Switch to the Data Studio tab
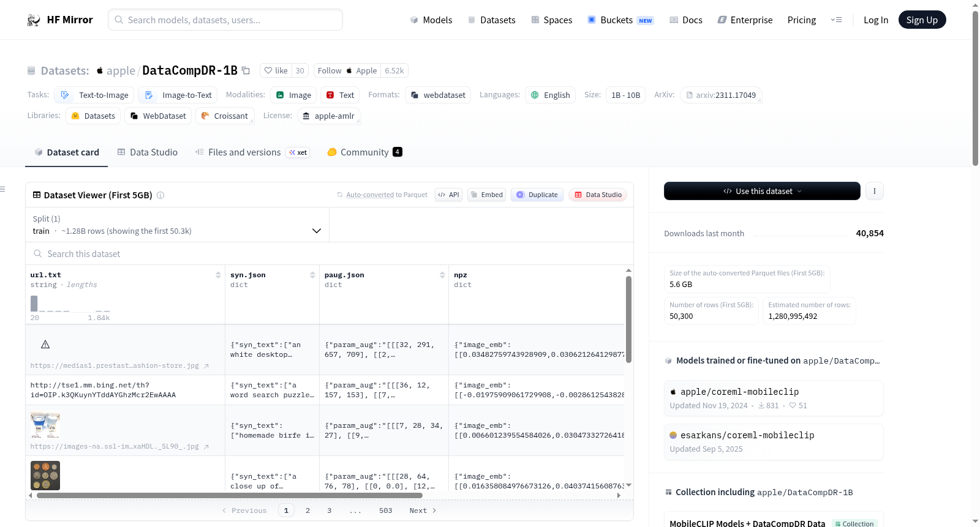This screenshot has height=527, width=980. pos(148,152)
